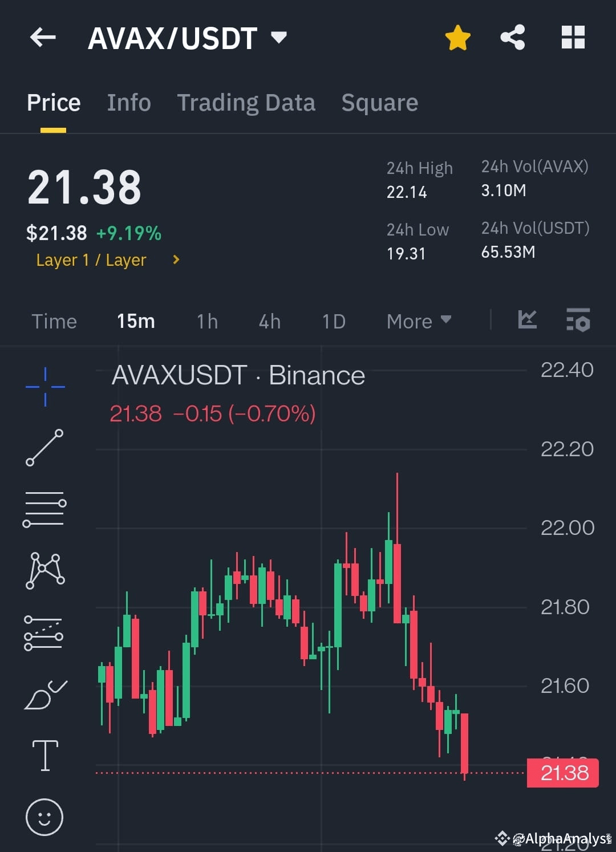Switch to the Square tab

tap(379, 103)
